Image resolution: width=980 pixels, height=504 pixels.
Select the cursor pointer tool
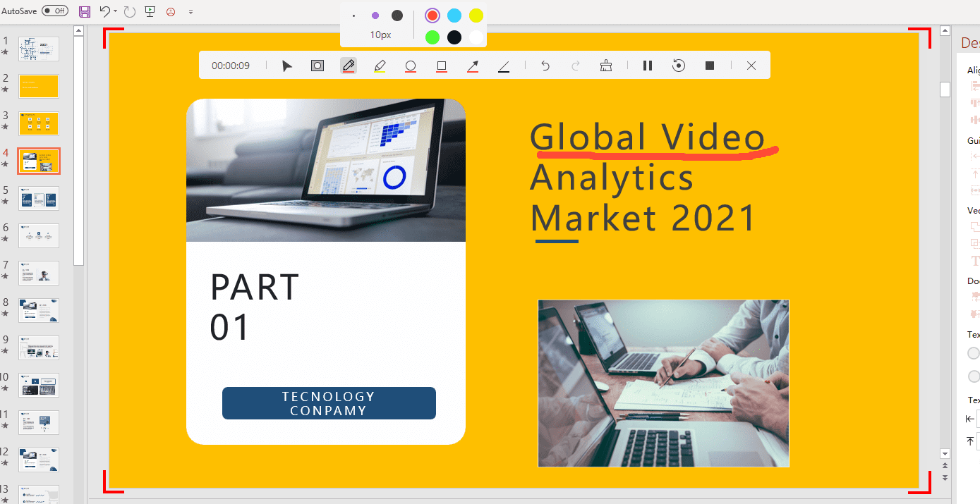287,66
